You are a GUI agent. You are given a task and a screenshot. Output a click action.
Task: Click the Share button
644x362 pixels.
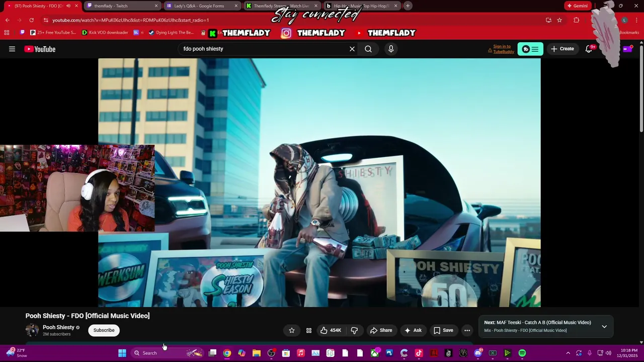[x=381, y=330]
